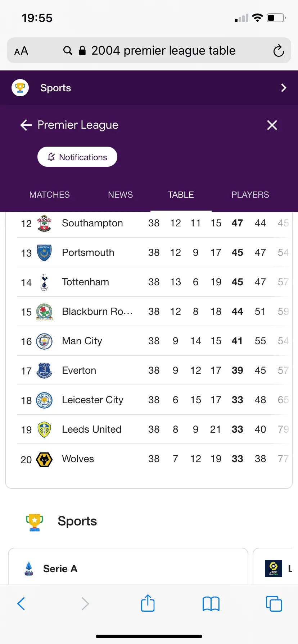Image resolution: width=298 pixels, height=644 pixels.
Task: Go back with the Safari back arrow
Action: 22,603
